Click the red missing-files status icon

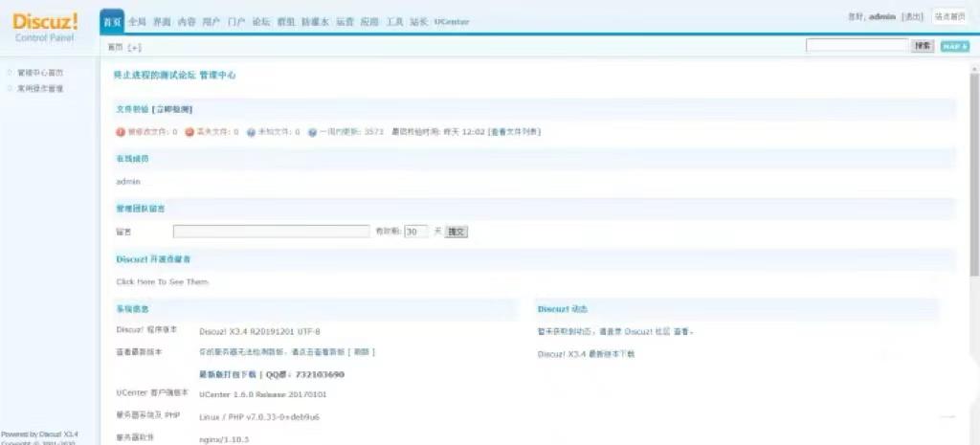coord(190,132)
